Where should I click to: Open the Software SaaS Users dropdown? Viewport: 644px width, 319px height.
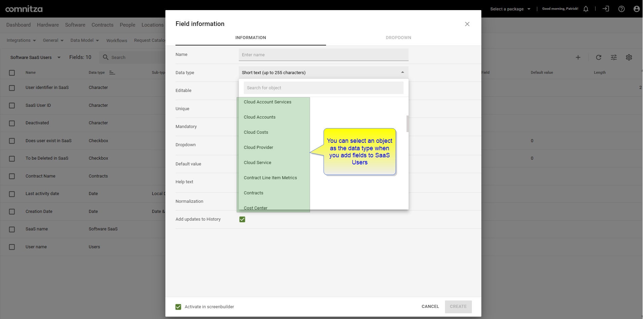click(x=35, y=58)
